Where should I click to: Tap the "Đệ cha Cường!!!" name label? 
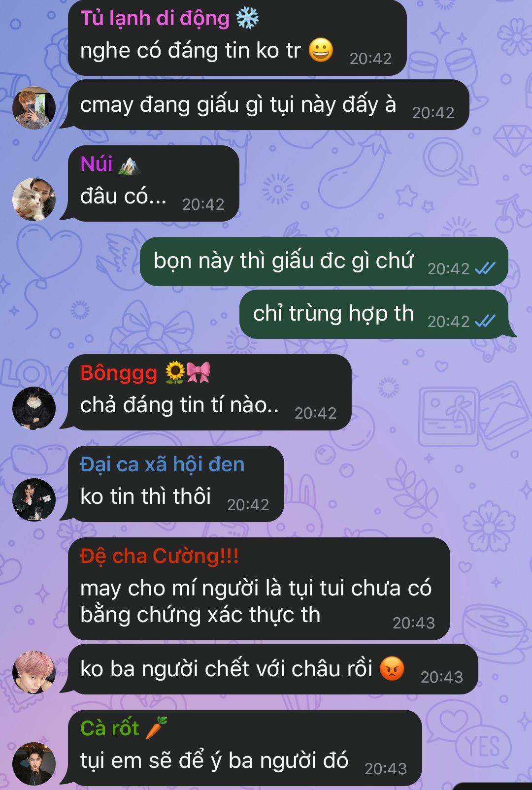coord(160,556)
